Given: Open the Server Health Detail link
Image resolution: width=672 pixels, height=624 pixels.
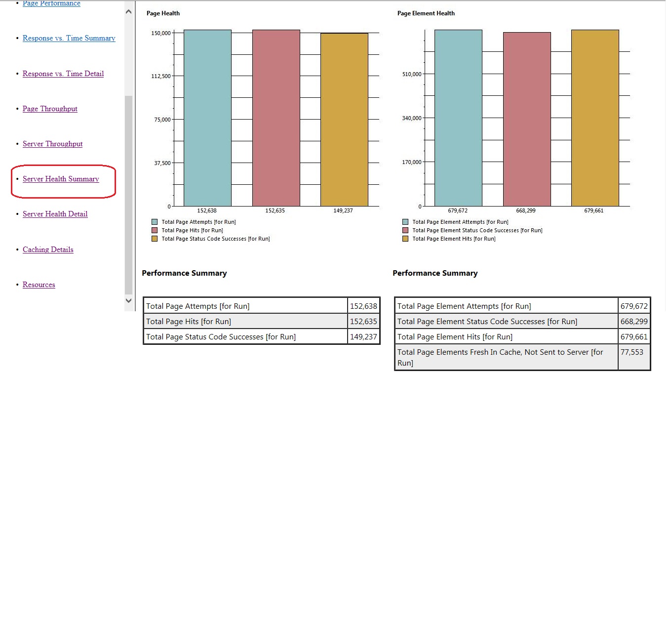Looking at the screenshot, I should (55, 214).
